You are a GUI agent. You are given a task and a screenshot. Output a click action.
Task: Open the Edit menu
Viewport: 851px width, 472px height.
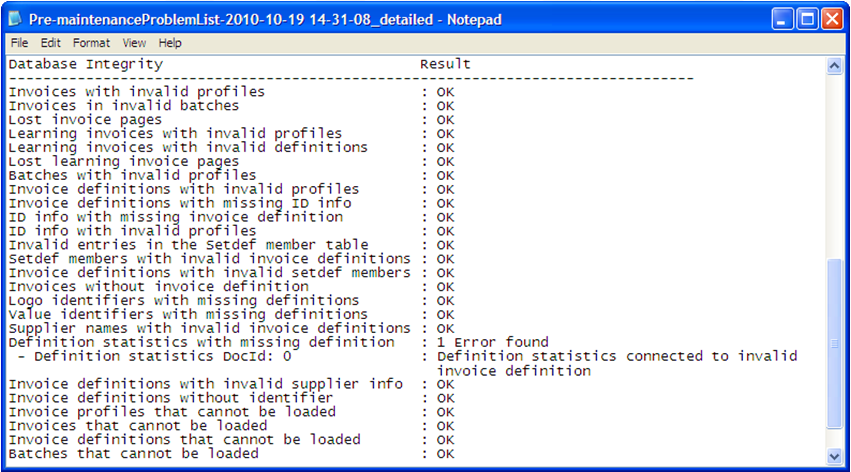[x=50, y=43]
